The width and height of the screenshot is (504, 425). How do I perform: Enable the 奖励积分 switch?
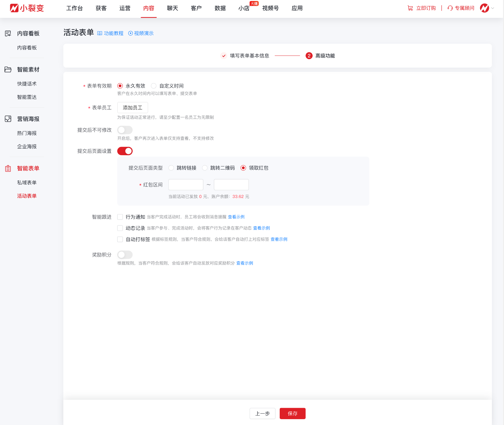point(125,255)
